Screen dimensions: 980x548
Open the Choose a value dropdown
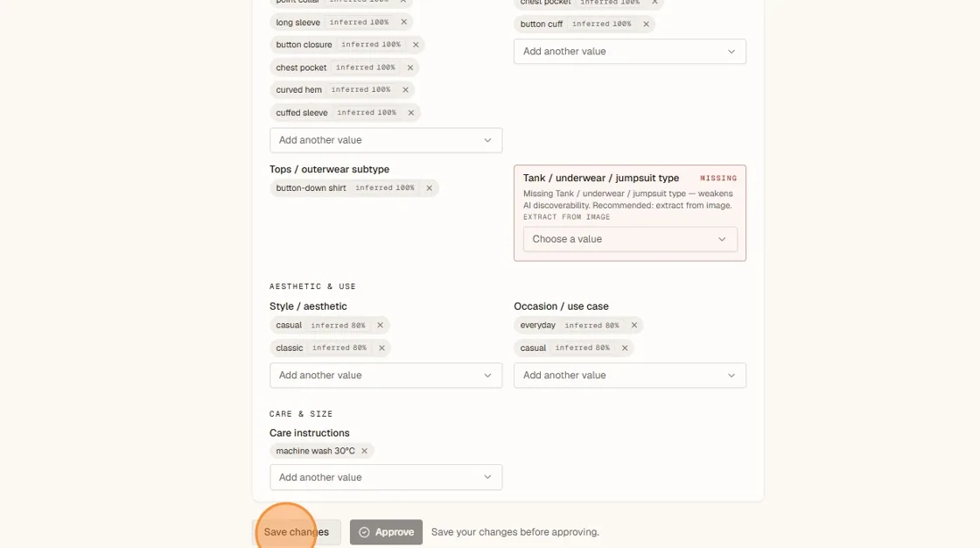[x=630, y=239]
